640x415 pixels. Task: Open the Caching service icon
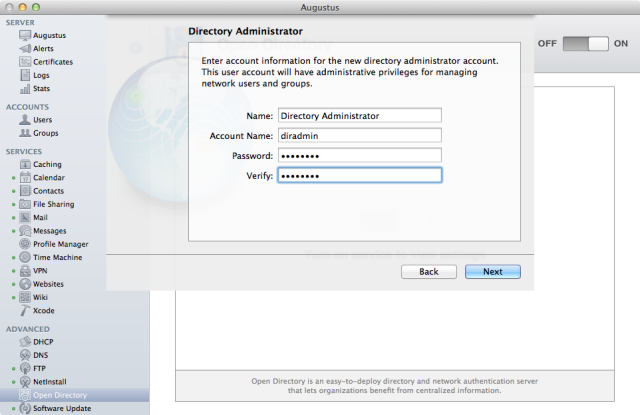[25, 164]
